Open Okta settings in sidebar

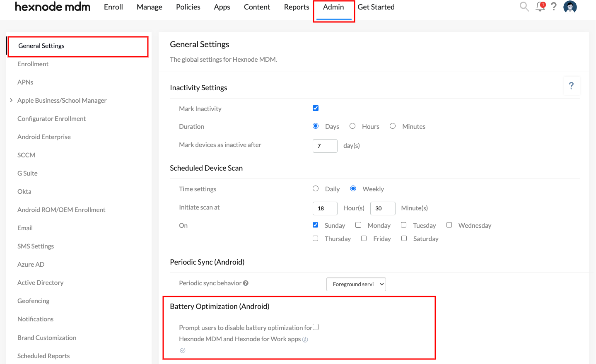24,192
